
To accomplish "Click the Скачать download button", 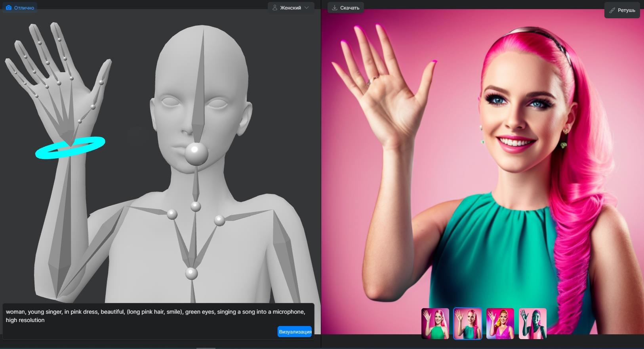I will (x=345, y=8).
